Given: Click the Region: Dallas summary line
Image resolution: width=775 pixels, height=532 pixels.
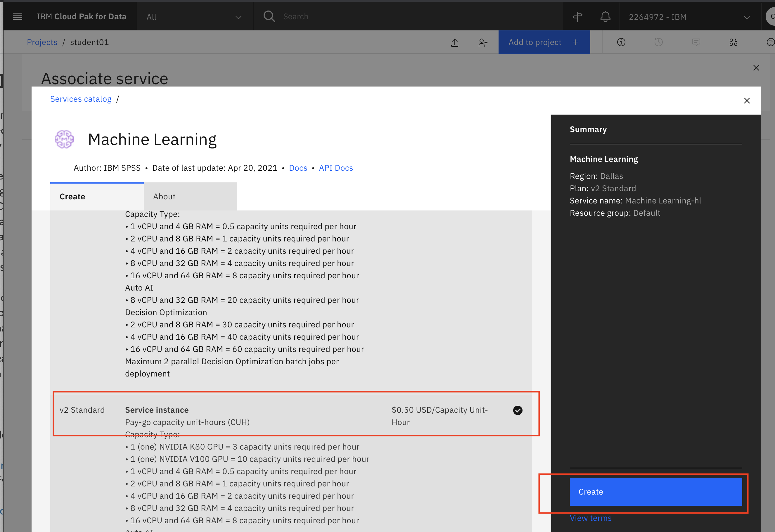Looking at the screenshot, I should pos(596,176).
